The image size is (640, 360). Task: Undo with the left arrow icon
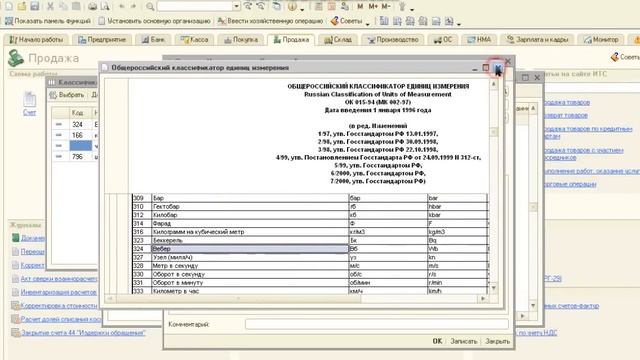(121, 6)
